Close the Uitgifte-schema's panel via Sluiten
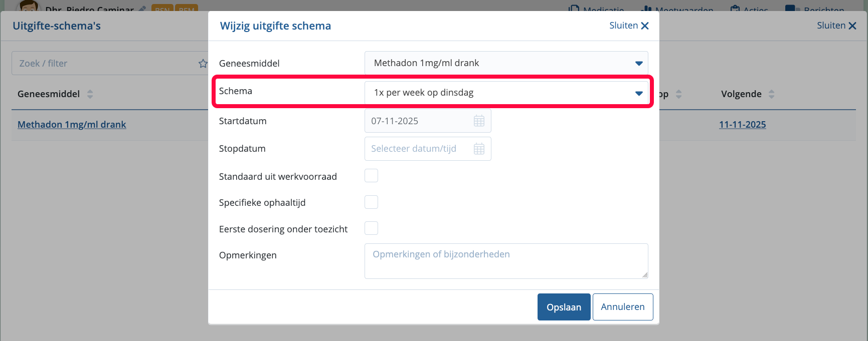This screenshot has width=868, height=341. click(x=836, y=26)
